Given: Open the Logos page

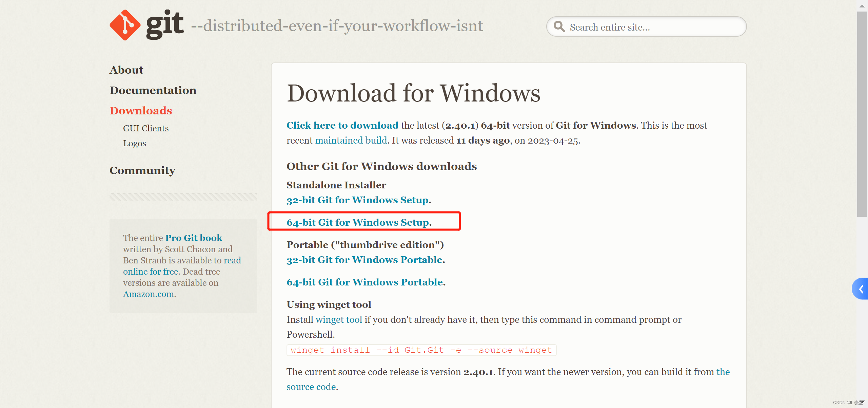Looking at the screenshot, I should point(135,143).
